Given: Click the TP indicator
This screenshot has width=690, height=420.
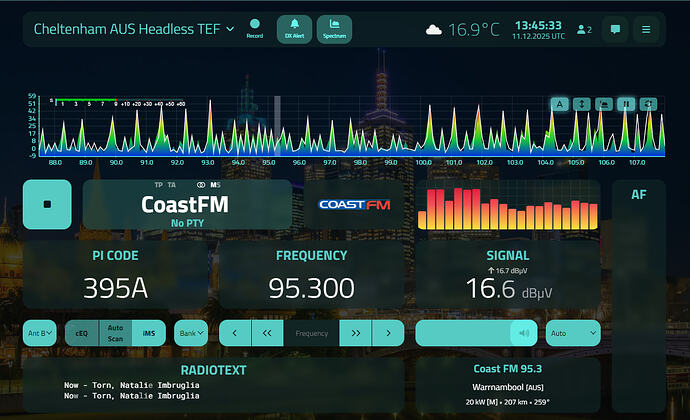Looking at the screenshot, I should point(158,185).
